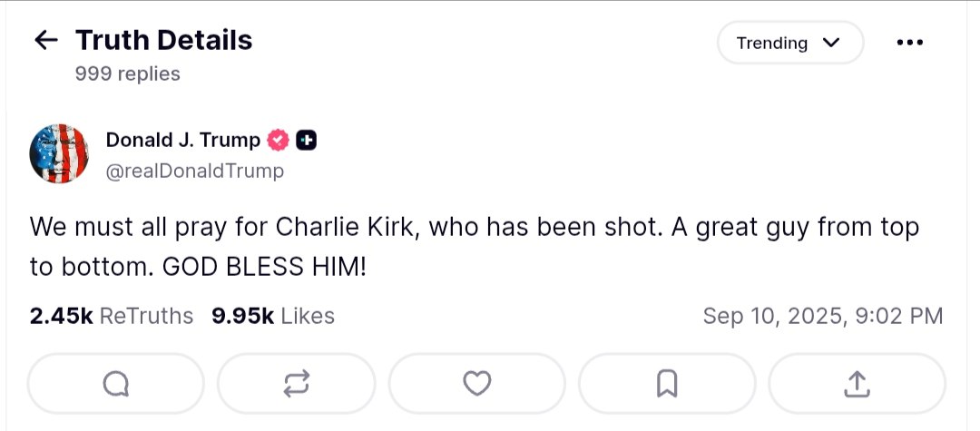The height and width of the screenshot is (431, 980).
Task: Bookmark this Truth post
Action: pos(667,385)
